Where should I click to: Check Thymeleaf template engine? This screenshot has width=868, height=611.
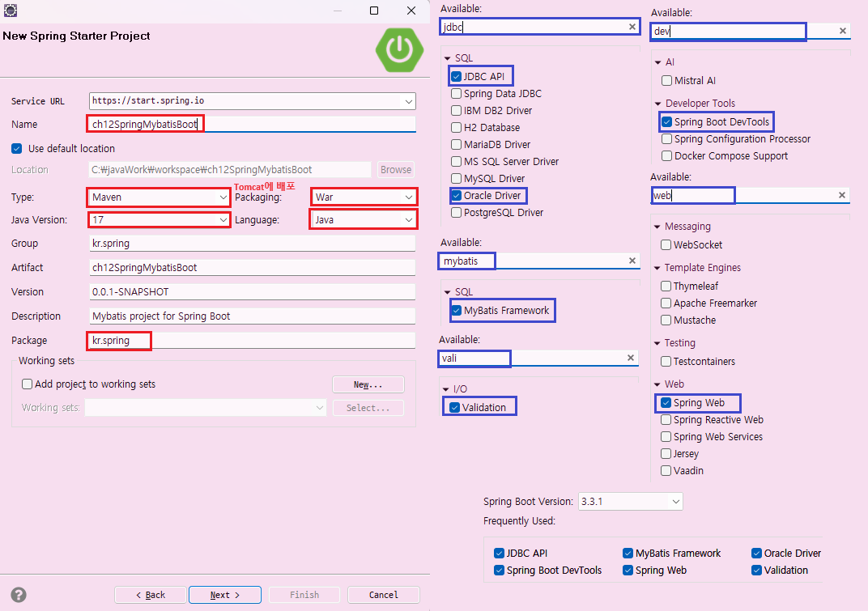click(x=666, y=286)
